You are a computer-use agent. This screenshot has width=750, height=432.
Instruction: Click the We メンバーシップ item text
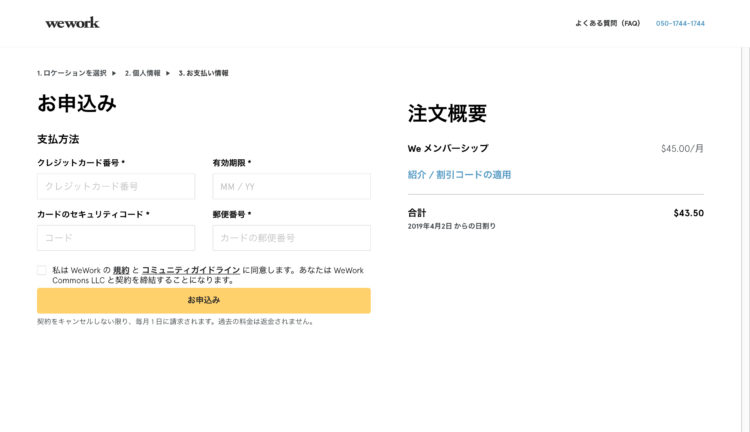click(x=448, y=148)
